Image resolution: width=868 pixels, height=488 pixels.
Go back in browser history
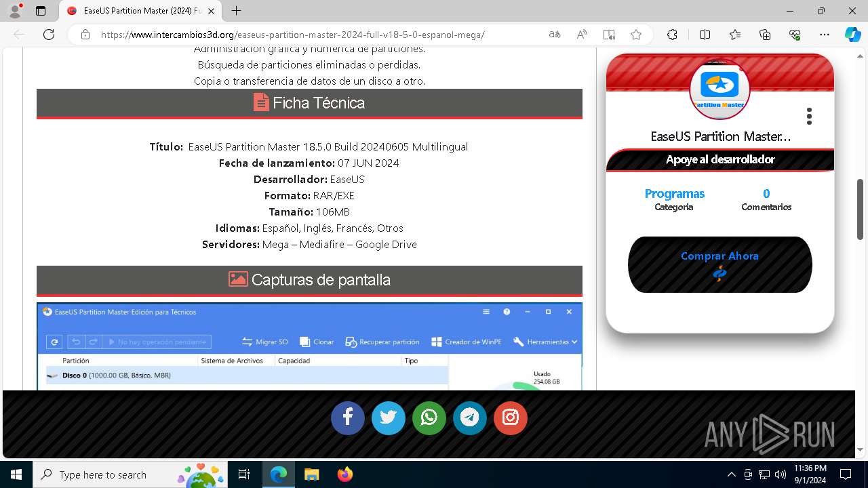19,35
